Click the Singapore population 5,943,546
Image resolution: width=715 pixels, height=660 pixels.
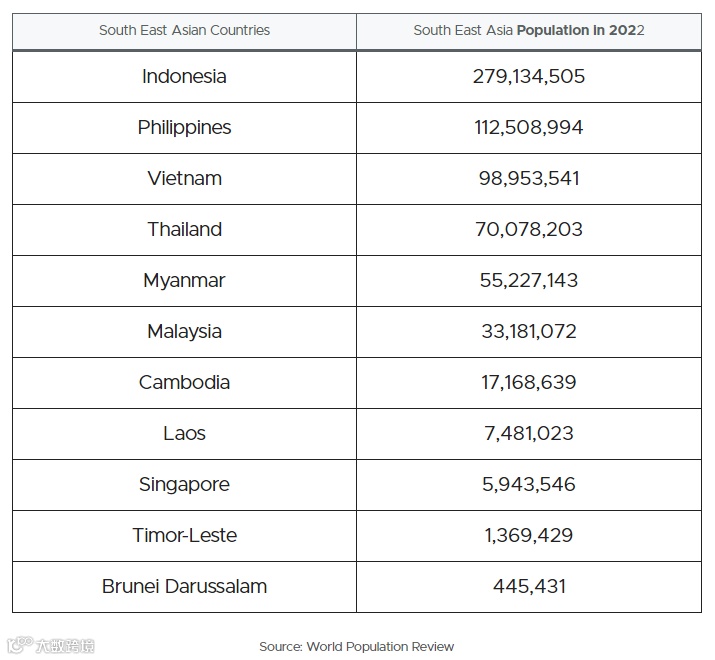point(528,484)
